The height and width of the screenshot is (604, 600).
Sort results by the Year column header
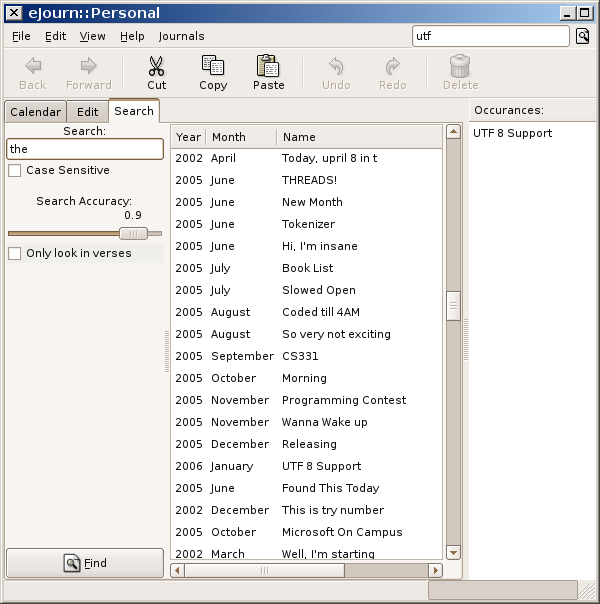(188, 137)
